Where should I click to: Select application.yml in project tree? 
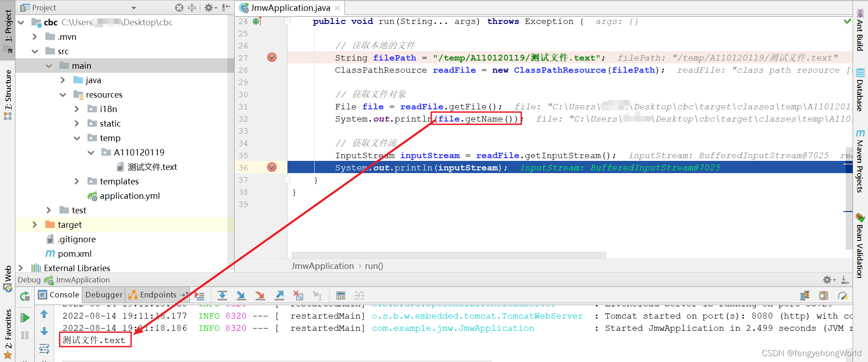click(125, 196)
